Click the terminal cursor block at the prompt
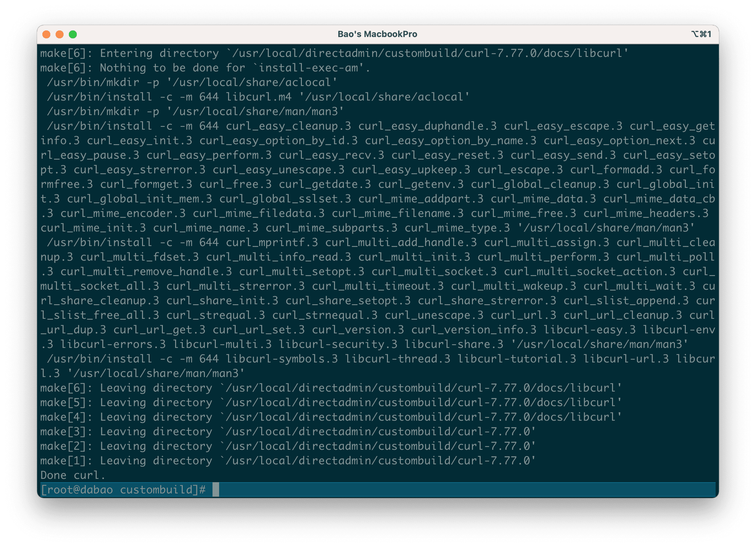 tap(216, 489)
